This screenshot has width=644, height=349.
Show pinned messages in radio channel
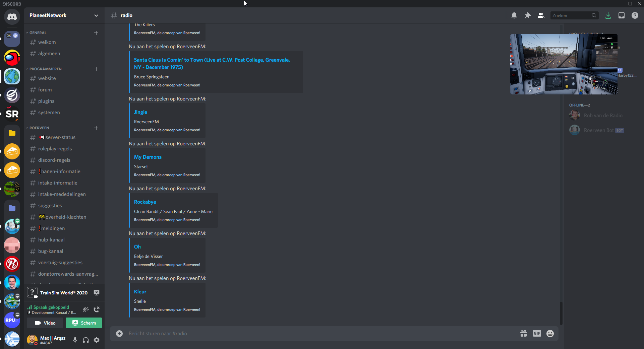(527, 15)
